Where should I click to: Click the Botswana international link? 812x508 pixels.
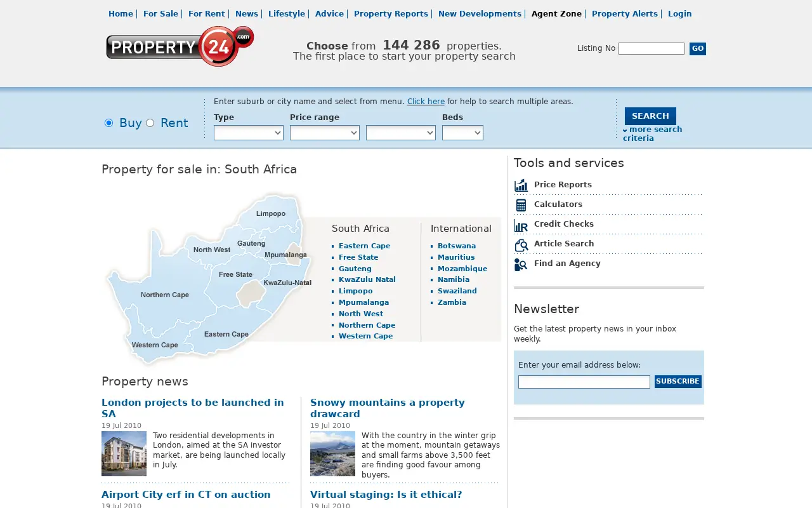click(457, 246)
